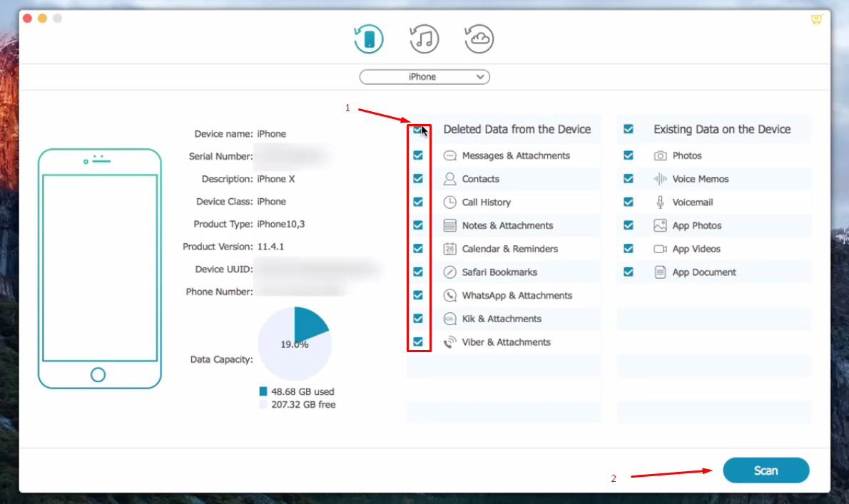
Task: Click the iPhone device illustration
Action: pyautogui.click(x=100, y=269)
